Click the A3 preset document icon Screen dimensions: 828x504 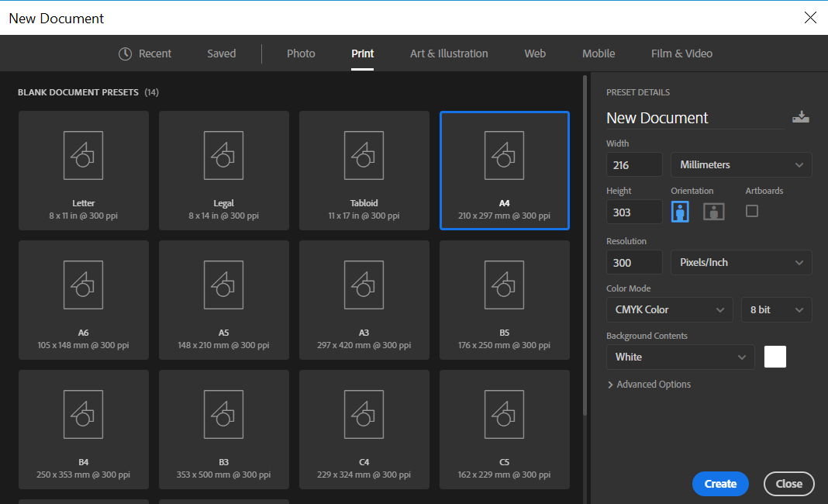[x=364, y=285]
